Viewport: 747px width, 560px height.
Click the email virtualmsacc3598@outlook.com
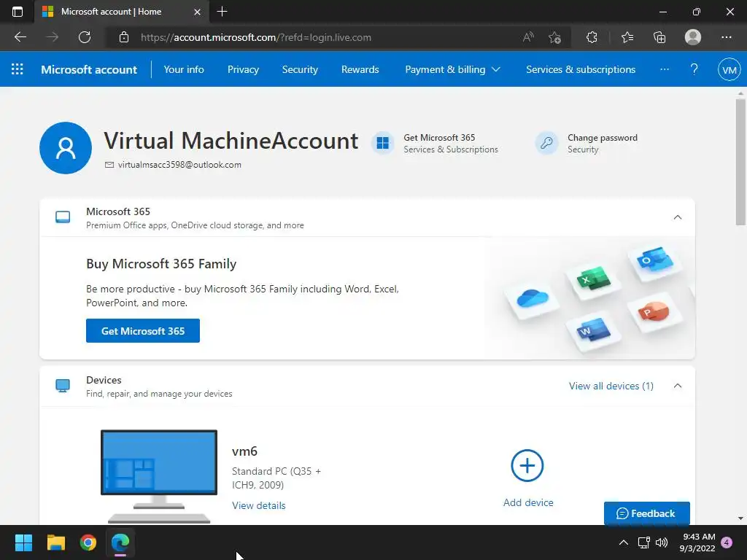tap(179, 165)
